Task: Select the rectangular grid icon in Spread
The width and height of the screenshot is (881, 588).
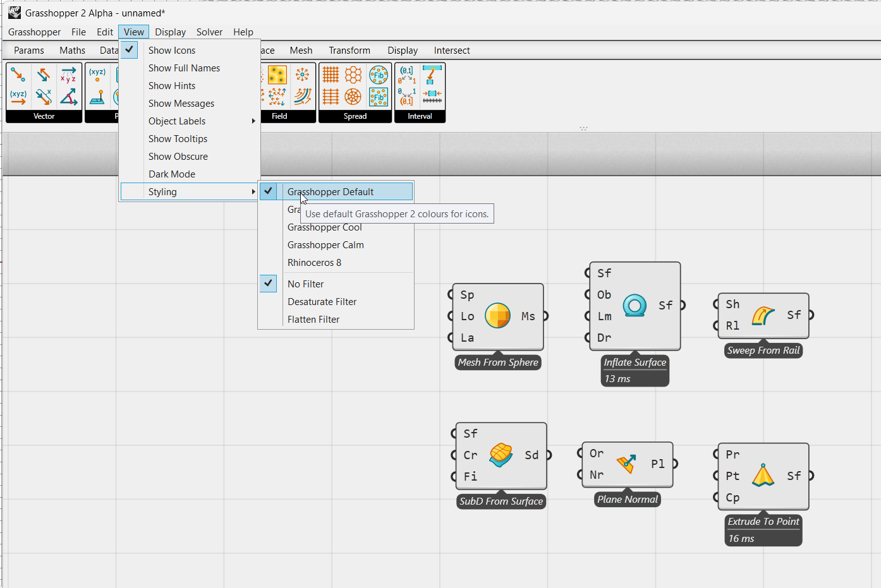Action: tap(331, 97)
